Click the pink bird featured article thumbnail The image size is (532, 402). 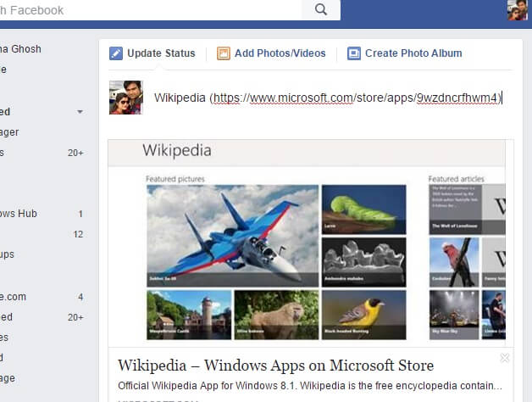point(454,262)
